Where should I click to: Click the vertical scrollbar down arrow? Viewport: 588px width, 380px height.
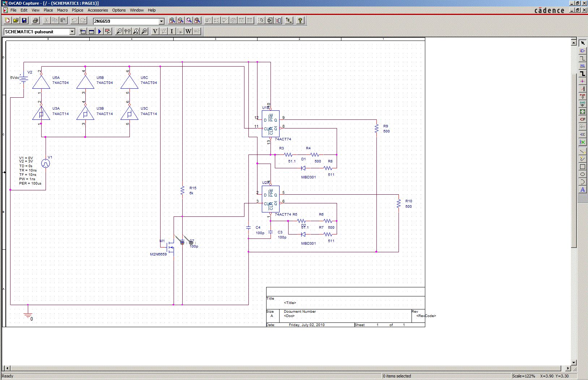tap(574, 362)
